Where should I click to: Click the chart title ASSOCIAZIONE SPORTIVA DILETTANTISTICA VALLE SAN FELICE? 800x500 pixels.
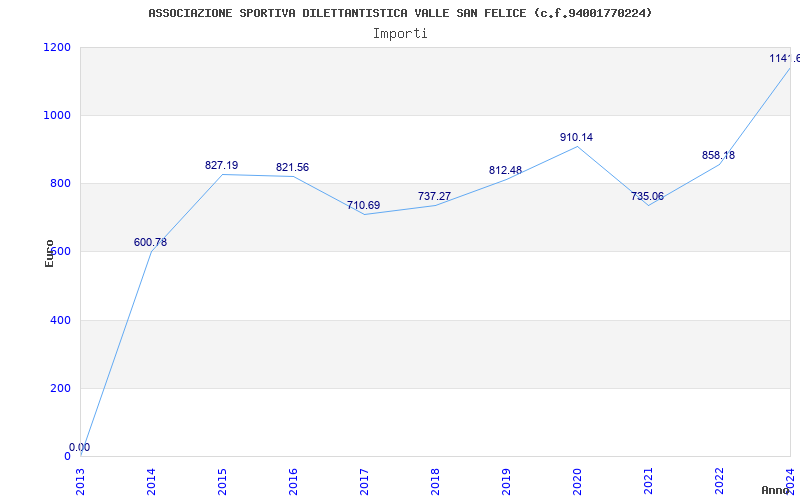coord(400,13)
